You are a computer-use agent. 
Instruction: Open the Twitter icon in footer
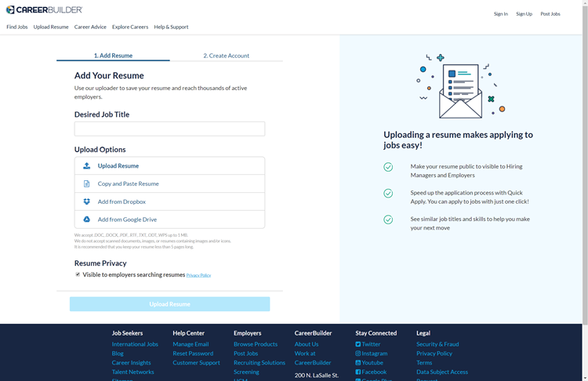(358, 344)
